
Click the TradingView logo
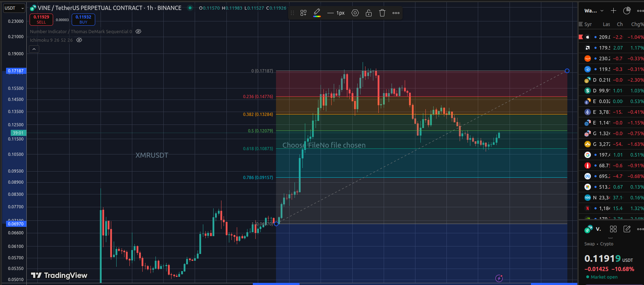point(59,275)
